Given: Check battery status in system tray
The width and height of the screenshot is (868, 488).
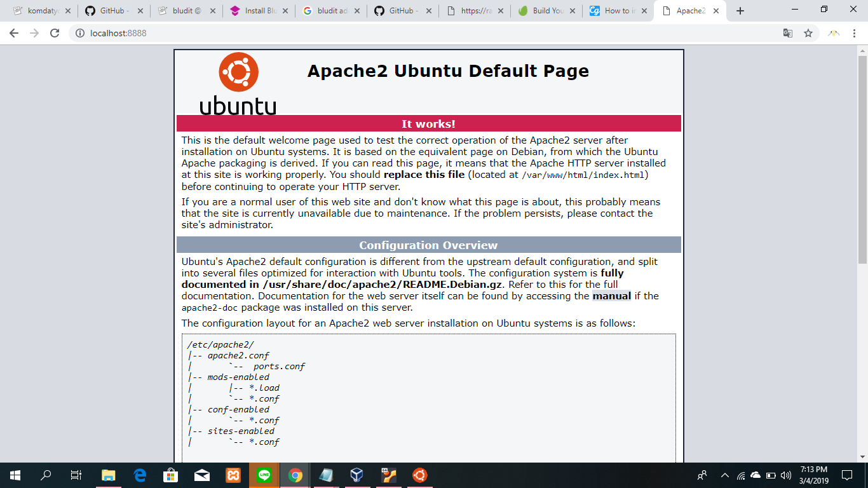Looking at the screenshot, I should coord(771,475).
